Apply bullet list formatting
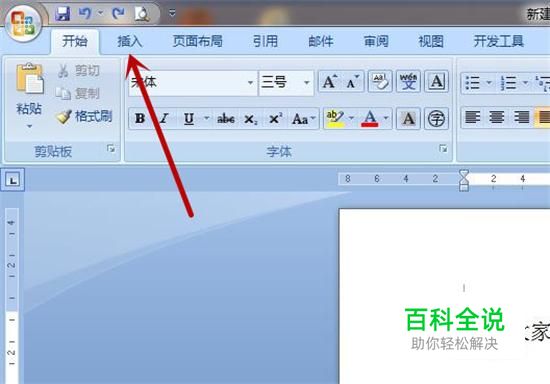 473,83
